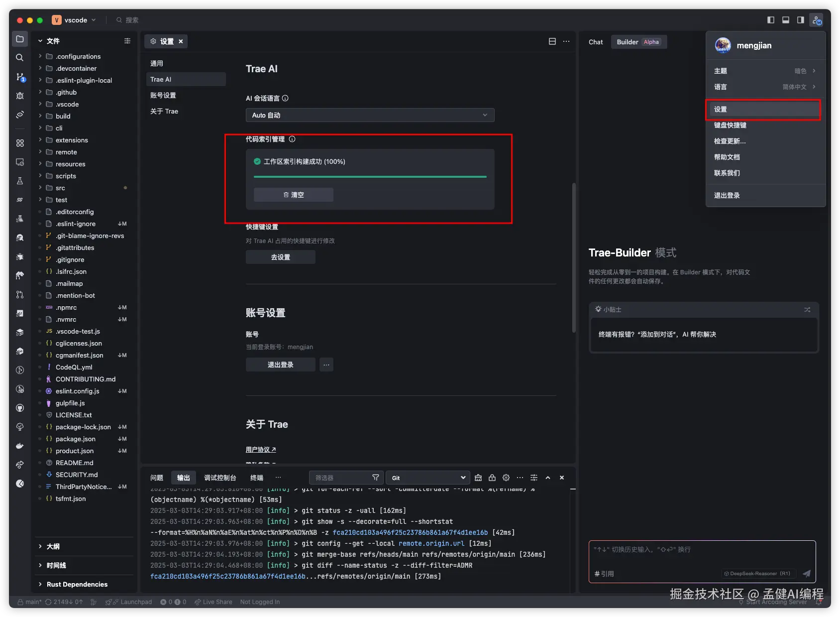Click the ellipsis button next to 退出登录 in settings

pyautogui.click(x=326, y=365)
